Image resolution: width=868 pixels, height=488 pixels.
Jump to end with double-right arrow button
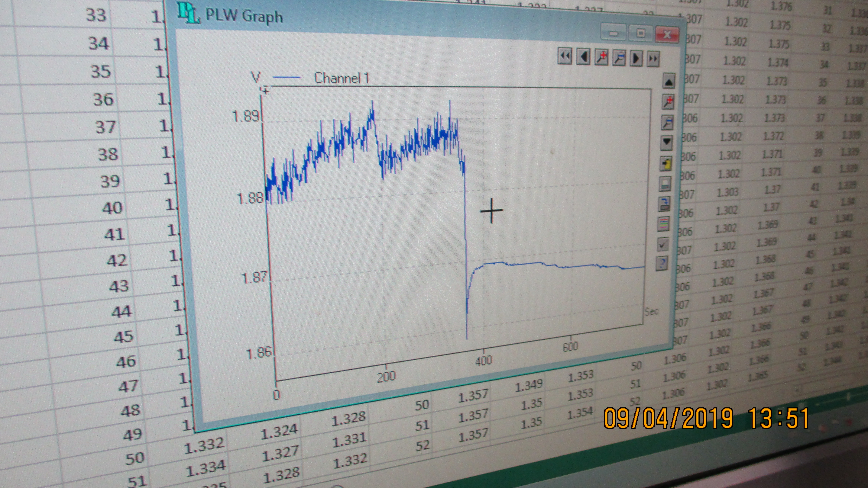click(653, 59)
